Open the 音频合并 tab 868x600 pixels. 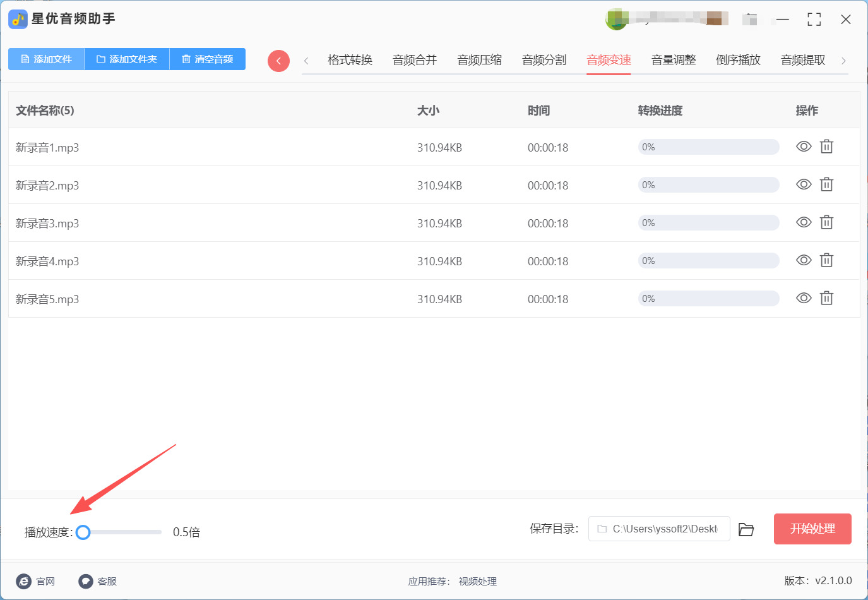click(x=415, y=60)
